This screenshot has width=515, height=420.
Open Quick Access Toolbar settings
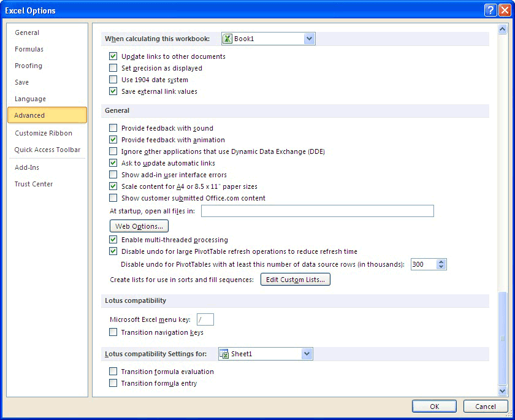47,150
